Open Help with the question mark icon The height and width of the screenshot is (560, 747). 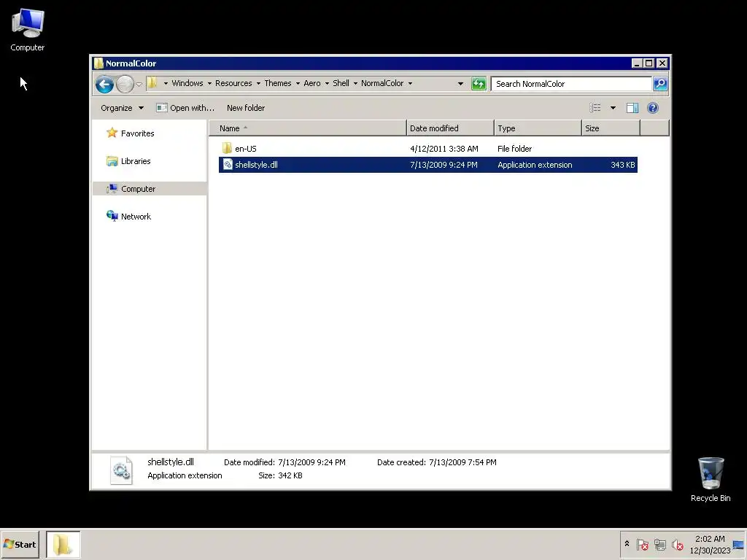click(x=653, y=108)
